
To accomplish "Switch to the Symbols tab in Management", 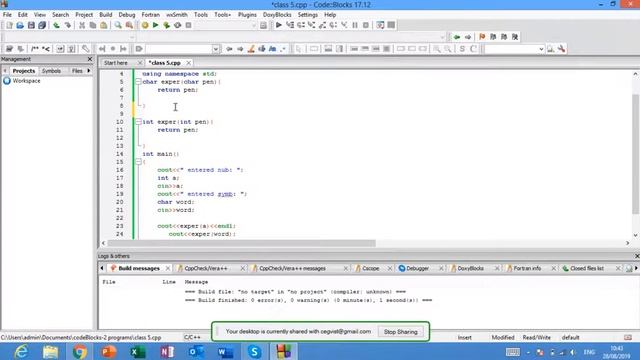I will pos(51,71).
